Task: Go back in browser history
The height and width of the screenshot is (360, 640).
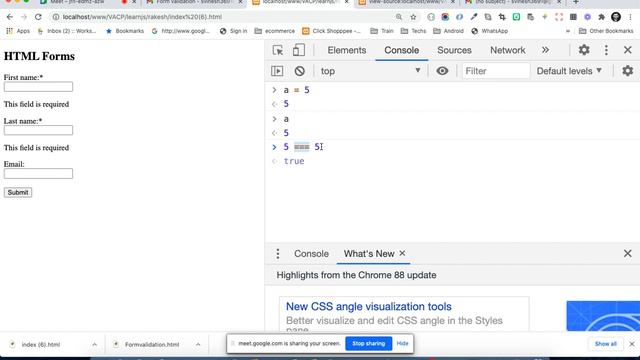Action: [x=10, y=17]
